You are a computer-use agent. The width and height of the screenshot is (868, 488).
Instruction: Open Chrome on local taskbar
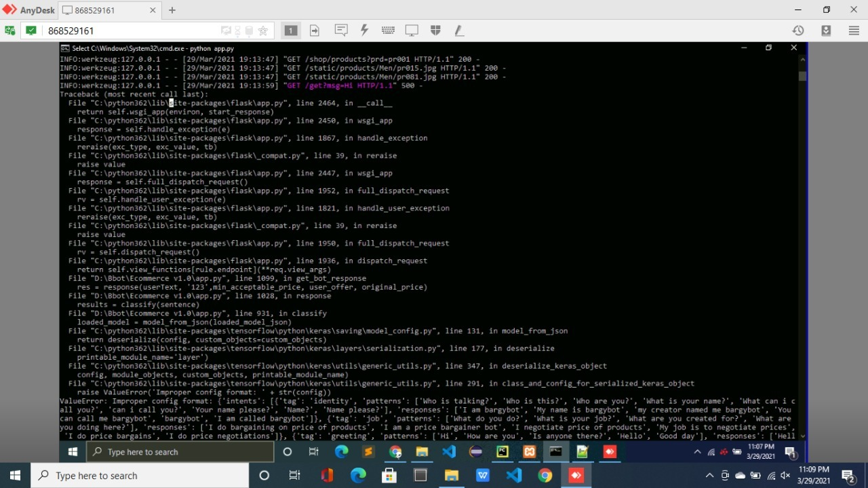coord(545,476)
